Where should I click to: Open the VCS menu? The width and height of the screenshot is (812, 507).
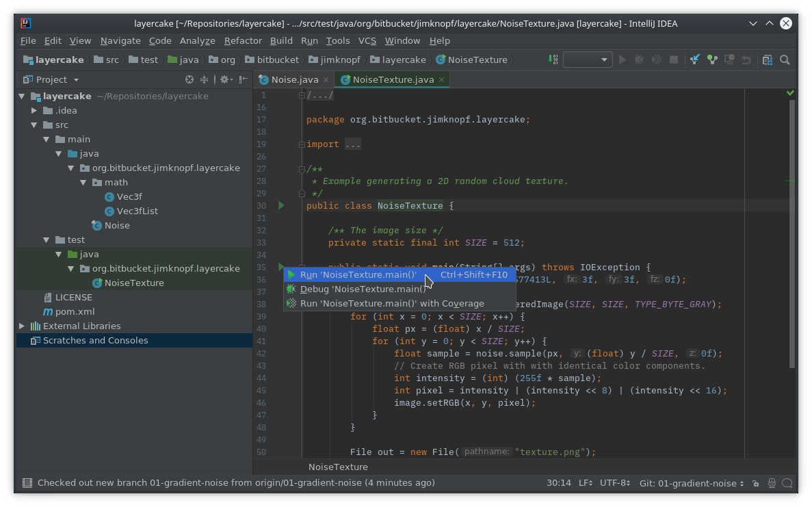[x=367, y=40]
